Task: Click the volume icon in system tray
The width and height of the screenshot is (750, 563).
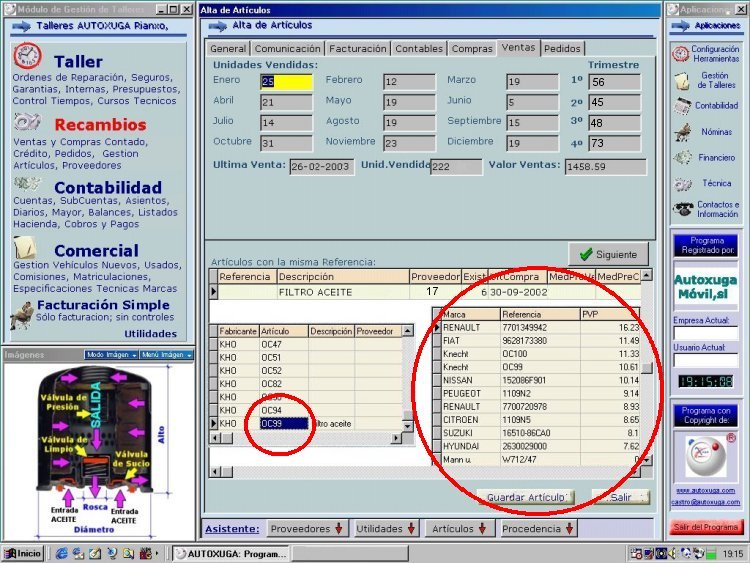Action: click(x=673, y=553)
